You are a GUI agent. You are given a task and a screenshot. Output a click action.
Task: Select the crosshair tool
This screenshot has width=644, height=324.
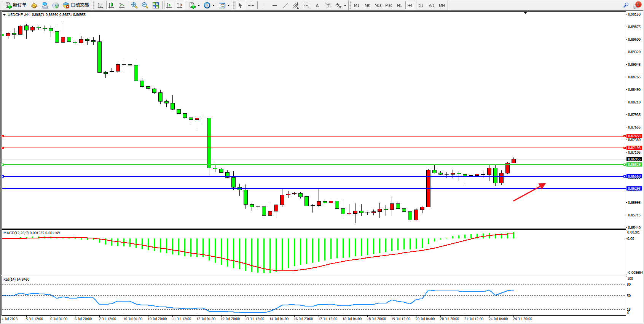pos(251,5)
